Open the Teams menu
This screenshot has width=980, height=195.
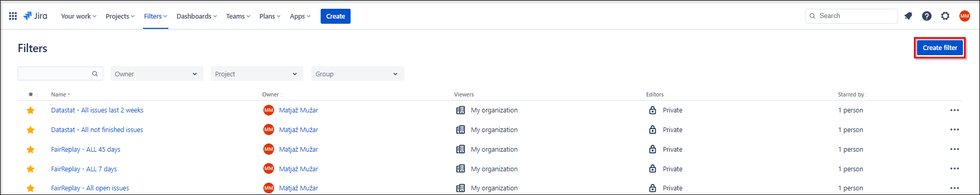tap(238, 16)
